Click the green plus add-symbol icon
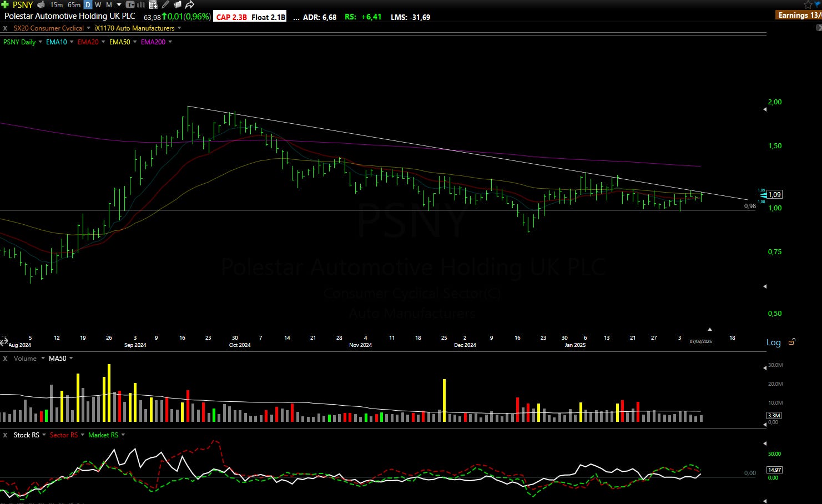Viewport: 822px width, 504px height. click(x=5, y=4)
